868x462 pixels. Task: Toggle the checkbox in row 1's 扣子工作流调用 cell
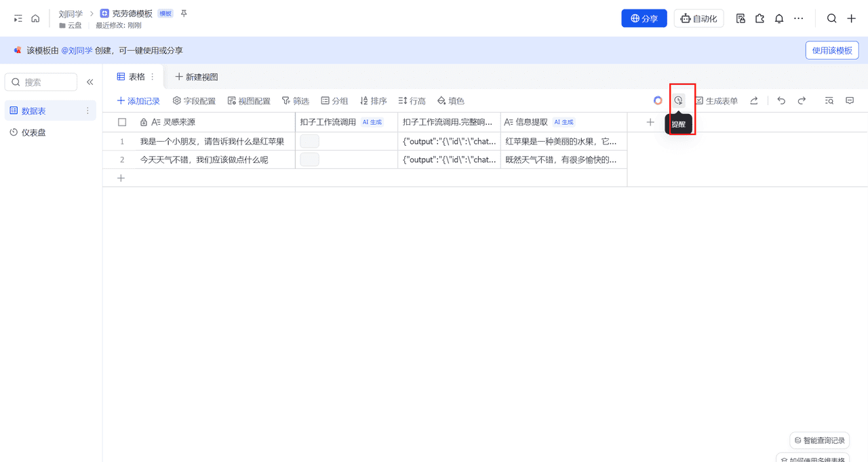[x=309, y=140]
